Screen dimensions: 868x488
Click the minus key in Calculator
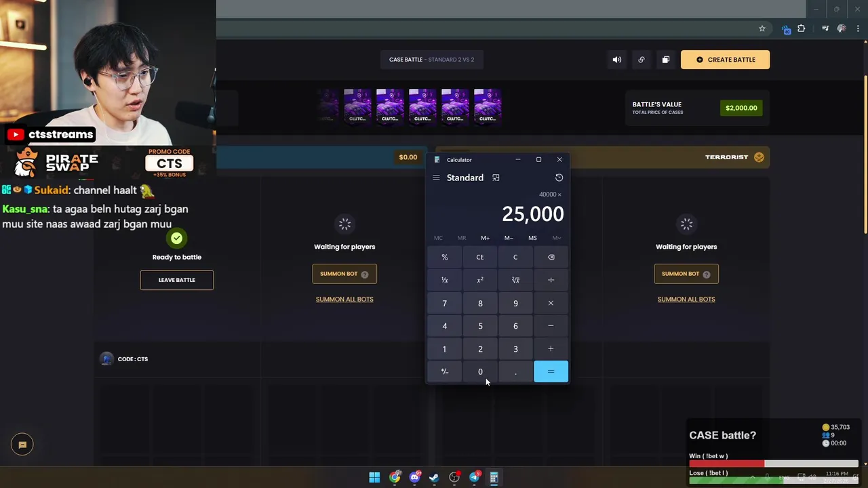point(551,326)
